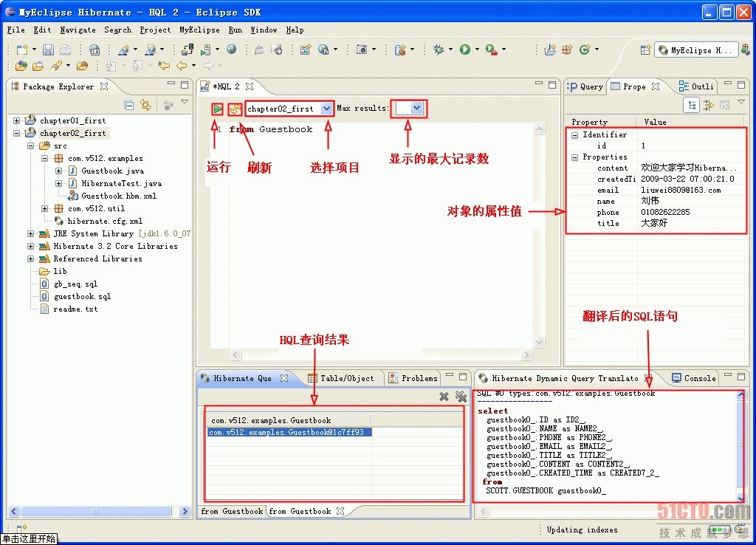
Task: Expand HibernateTest.java node
Action: coord(58,183)
